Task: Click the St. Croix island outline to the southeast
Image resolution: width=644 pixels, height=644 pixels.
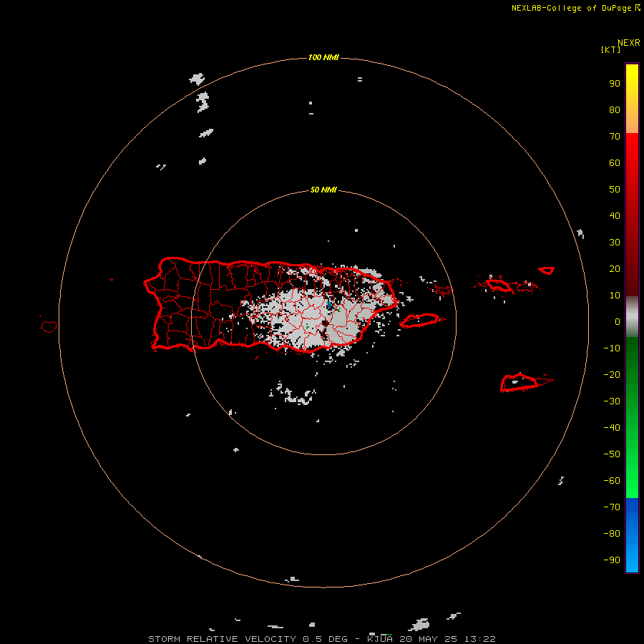Action: 519,382
